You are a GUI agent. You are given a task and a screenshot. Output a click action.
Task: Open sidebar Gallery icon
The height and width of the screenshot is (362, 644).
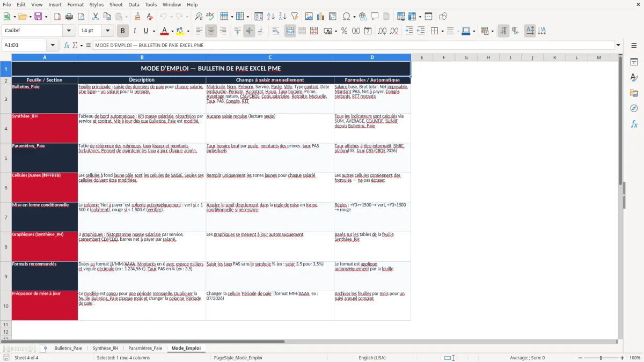point(634,93)
